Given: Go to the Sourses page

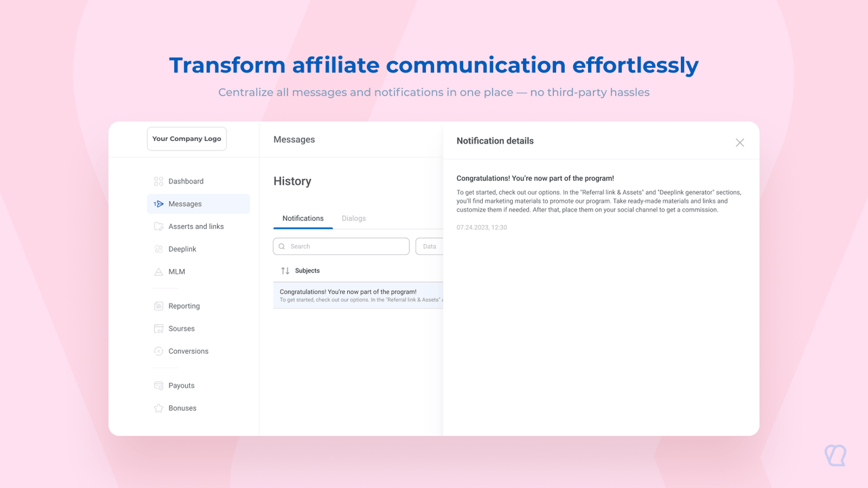Looking at the screenshot, I should tap(199, 329).
